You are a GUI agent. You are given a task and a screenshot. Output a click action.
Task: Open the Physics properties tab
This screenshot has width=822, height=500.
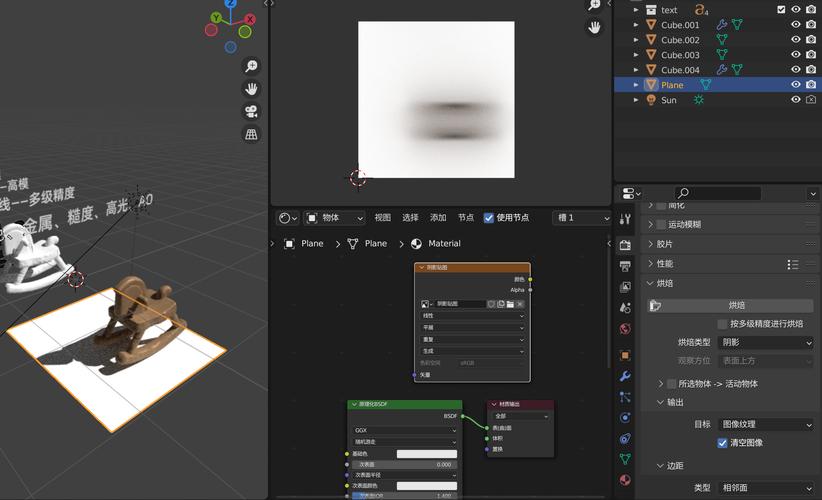click(x=625, y=418)
